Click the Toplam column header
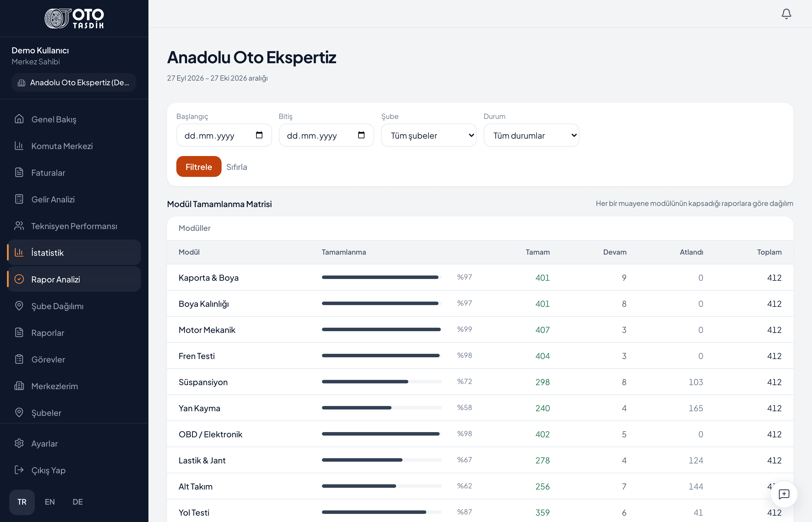The image size is (812, 522). click(769, 252)
